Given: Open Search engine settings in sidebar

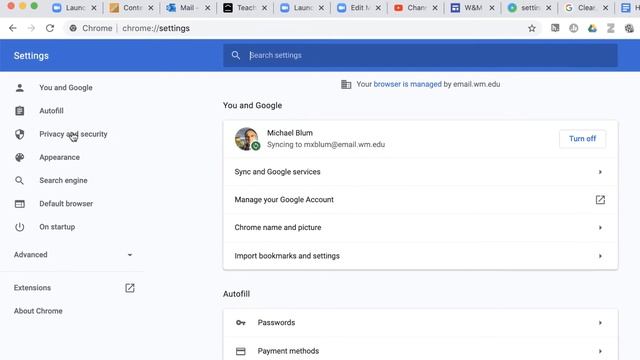Looking at the screenshot, I should tap(63, 180).
